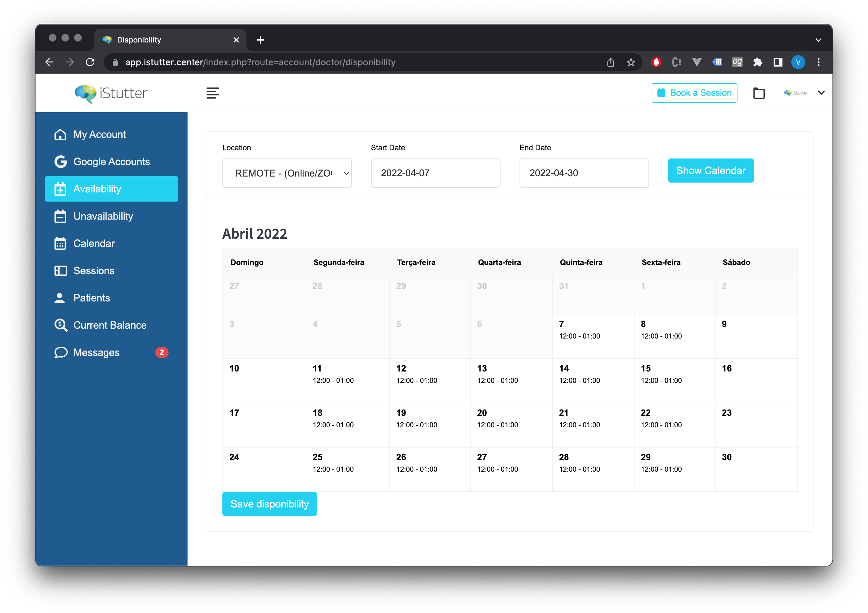Expand the browser tab search chevron
Image resolution: width=868 pixels, height=613 pixels.
[x=819, y=40]
